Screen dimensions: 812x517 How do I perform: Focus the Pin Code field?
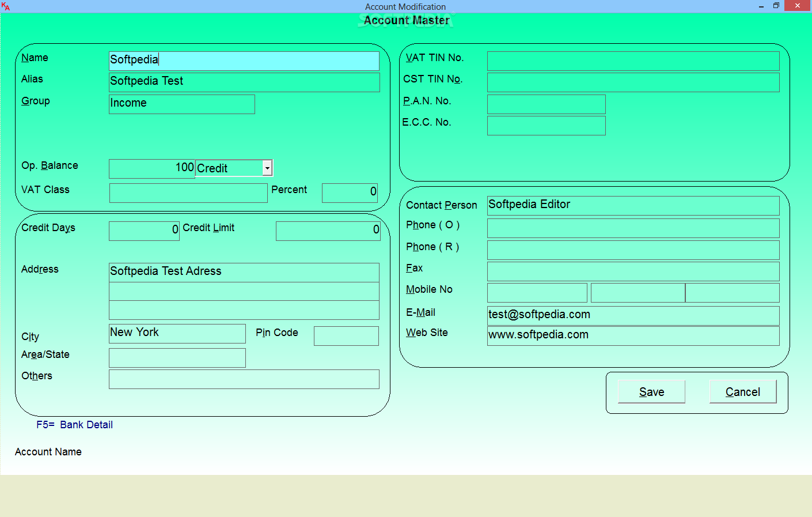(x=346, y=336)
